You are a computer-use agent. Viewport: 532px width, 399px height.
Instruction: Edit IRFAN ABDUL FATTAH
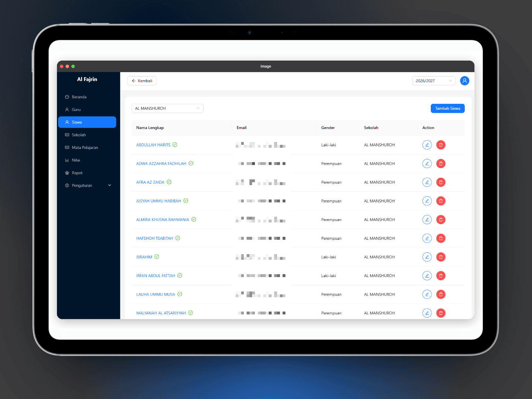427,276
